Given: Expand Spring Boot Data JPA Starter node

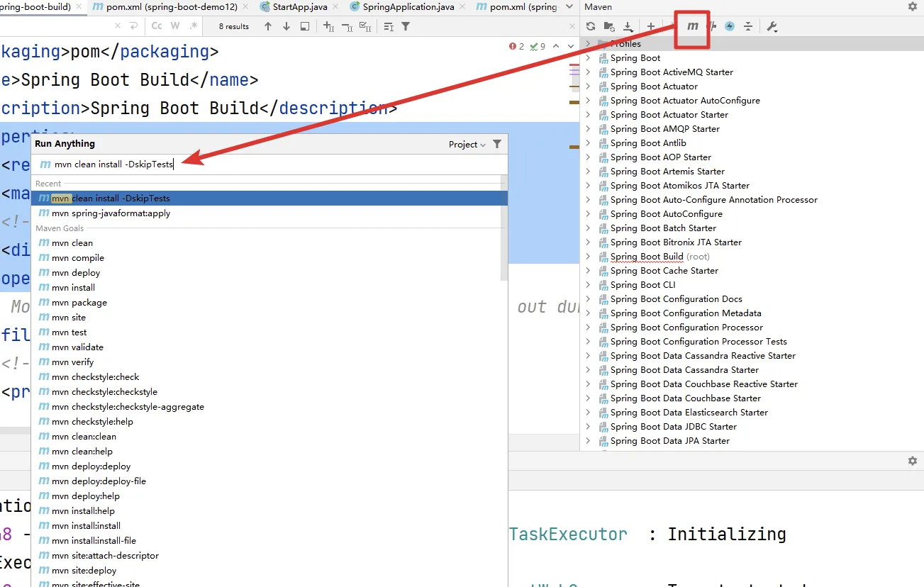Looking at the screenshot, I should click(x=588, y=441).
